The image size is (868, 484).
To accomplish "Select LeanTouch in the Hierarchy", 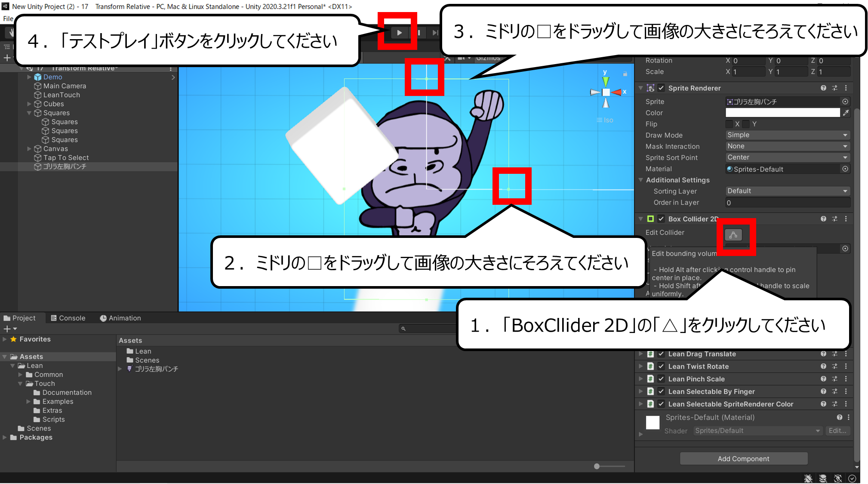I will pyautogui.click(x=62, y=95).
